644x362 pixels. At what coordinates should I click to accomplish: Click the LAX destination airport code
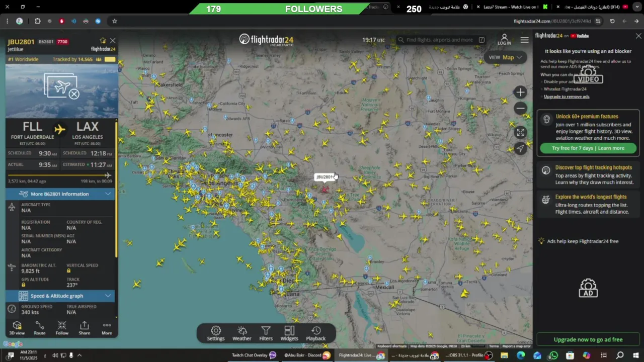coord(88,127)
